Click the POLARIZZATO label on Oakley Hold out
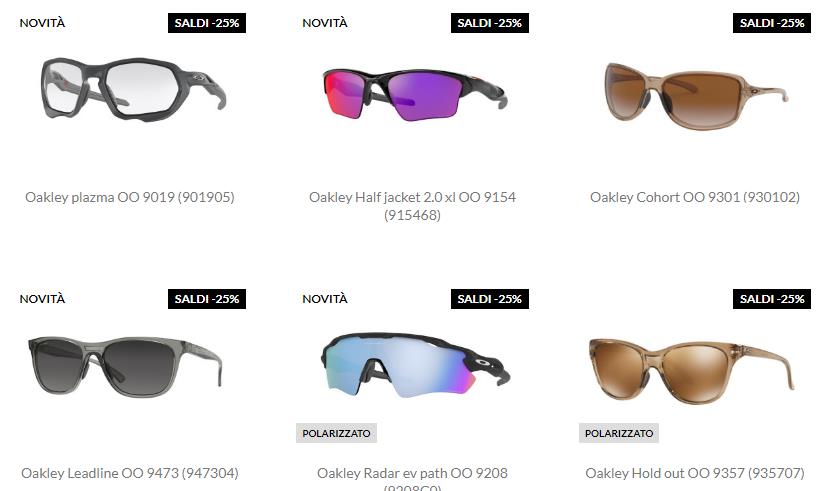This screenshot has width=834, height=491. coord(619,433)
